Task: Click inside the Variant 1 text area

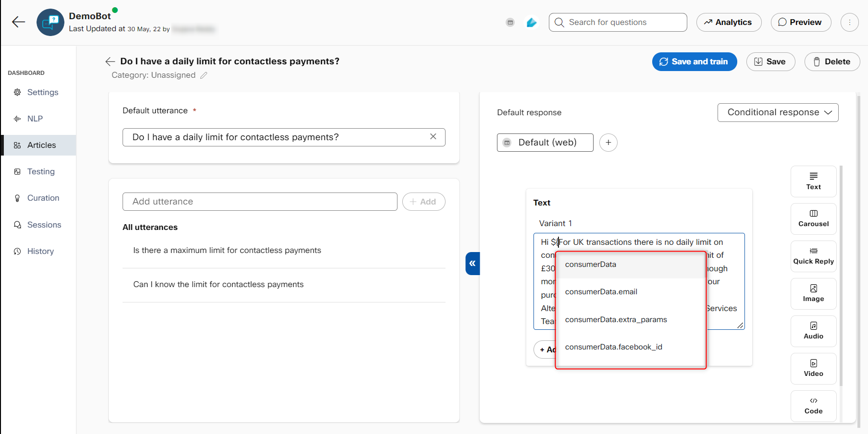Action: coord(639,281)
